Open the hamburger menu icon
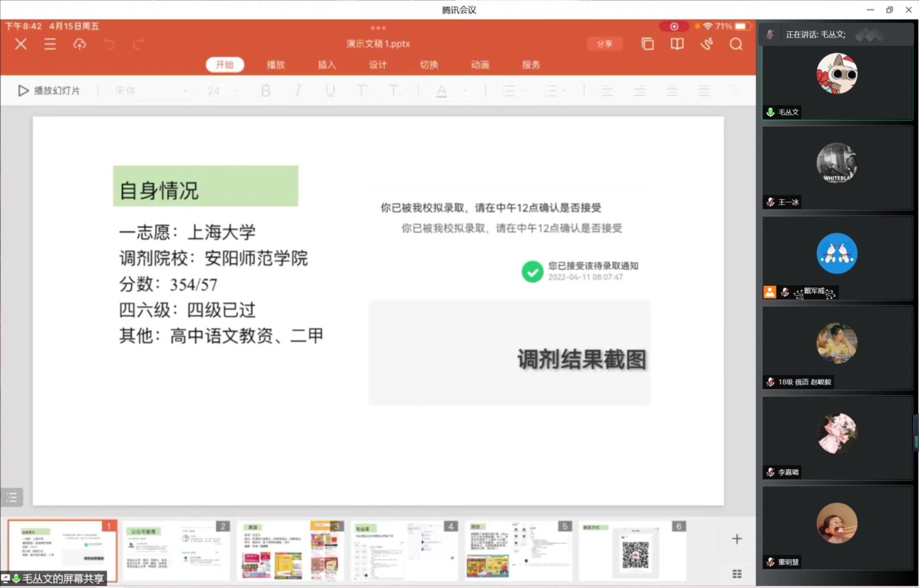This screenshot has height=588, width=919. [x=50, y=44]
